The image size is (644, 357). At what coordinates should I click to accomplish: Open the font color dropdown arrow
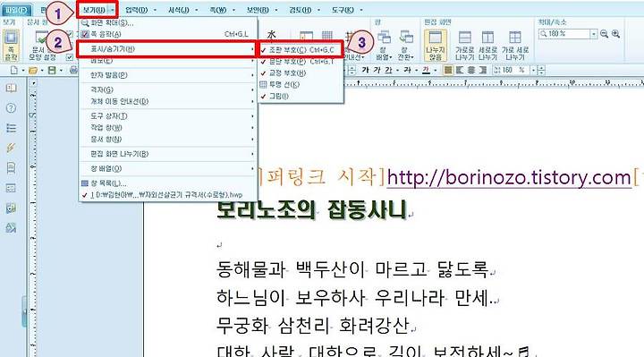pyautogui.click(x=436, y=71)
